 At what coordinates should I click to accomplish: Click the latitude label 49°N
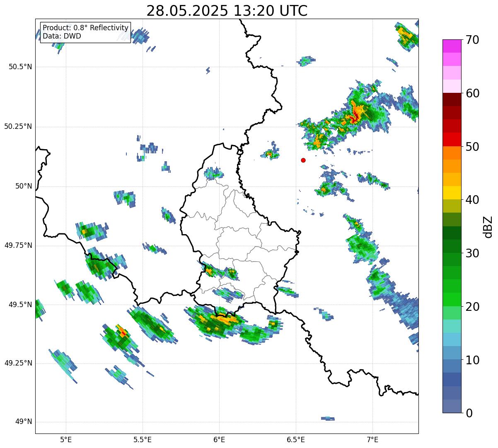click(x=24, y=422)
